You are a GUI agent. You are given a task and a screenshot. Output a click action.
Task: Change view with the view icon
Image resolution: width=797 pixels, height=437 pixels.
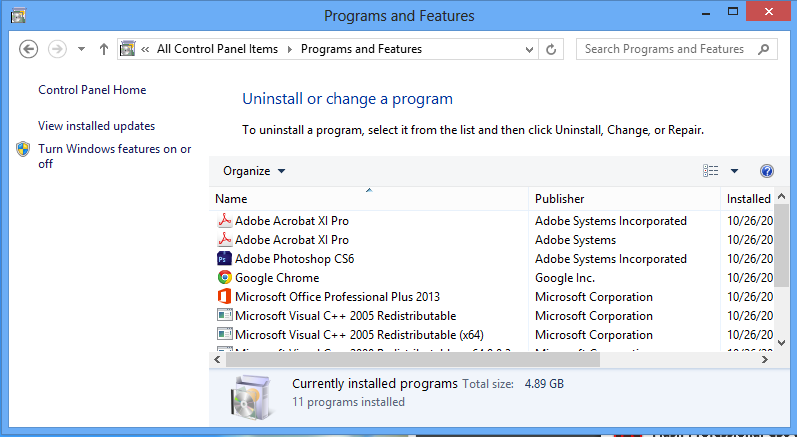711,171
